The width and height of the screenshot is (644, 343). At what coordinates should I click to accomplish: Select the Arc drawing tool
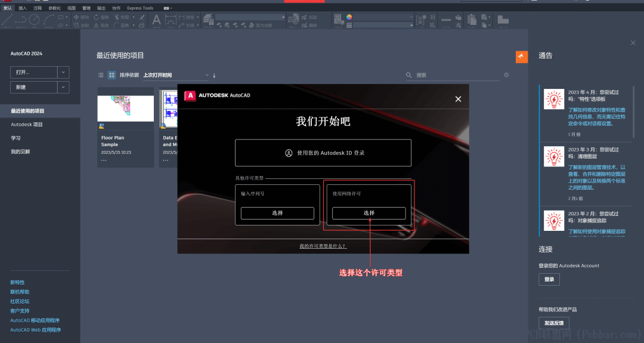click(48, 19)
